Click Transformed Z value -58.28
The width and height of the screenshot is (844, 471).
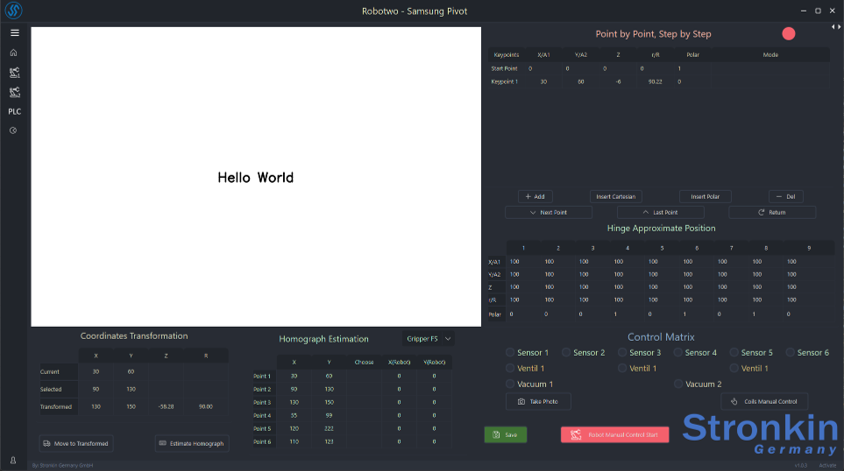pyautogui.click(x=166, y=407)
